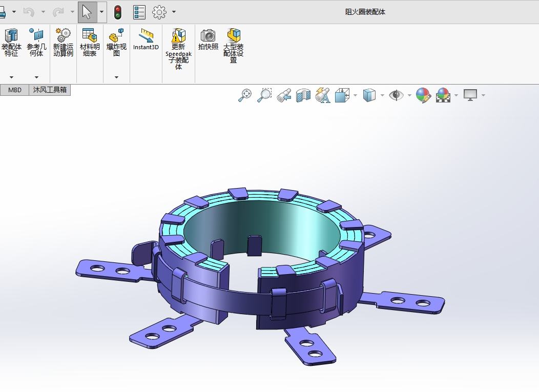The height and width of the screenshot is (392, 539).
Task: Click 参考几何体 reference geometry tool
Action: pyautogui.click(x=36, y=43)
